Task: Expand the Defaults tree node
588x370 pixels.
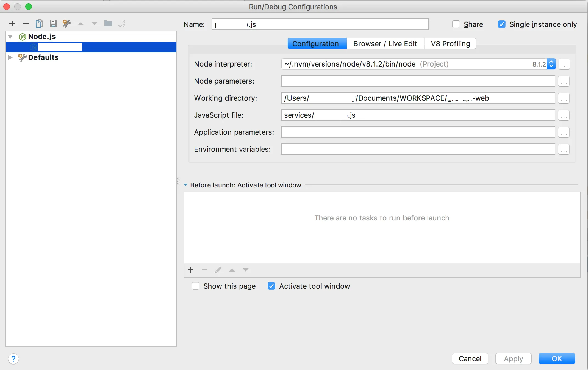Action: pyautogui.click(x=10, y=57)
